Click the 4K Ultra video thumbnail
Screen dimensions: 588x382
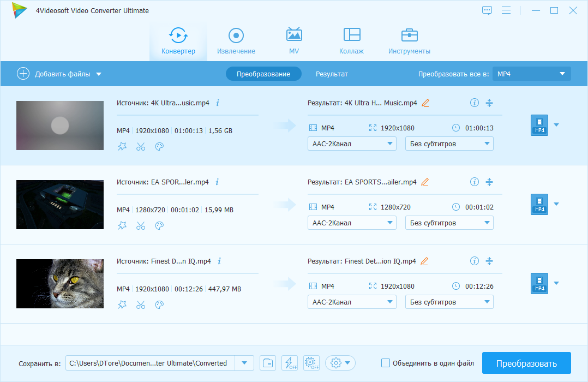[60, 126]
